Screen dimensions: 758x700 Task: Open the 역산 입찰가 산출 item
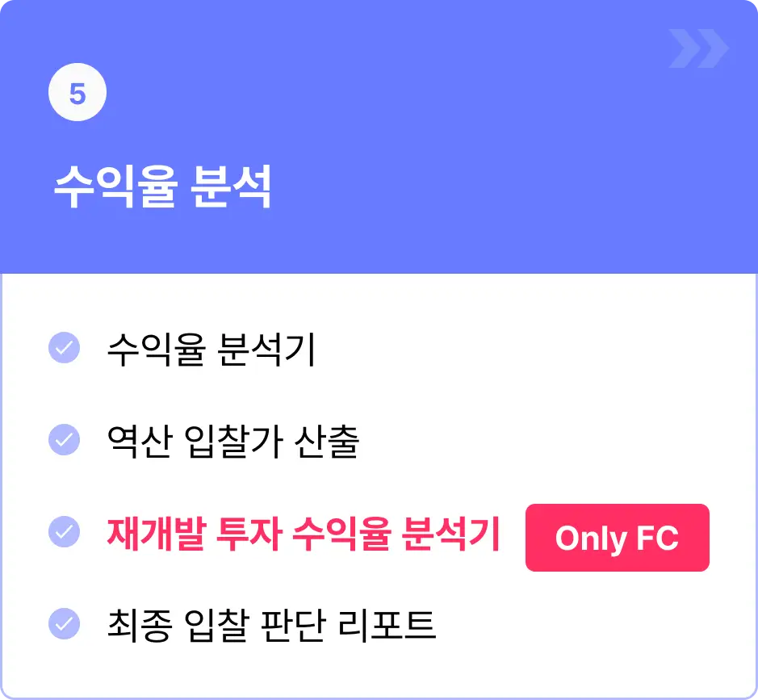click(x=233, y=441)
